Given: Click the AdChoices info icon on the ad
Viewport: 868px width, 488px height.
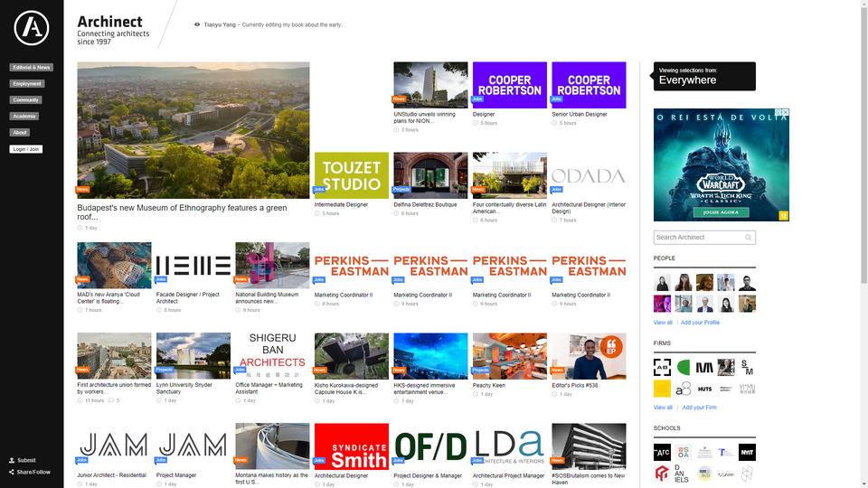Looking at the screenshot, I should point(778,112).
